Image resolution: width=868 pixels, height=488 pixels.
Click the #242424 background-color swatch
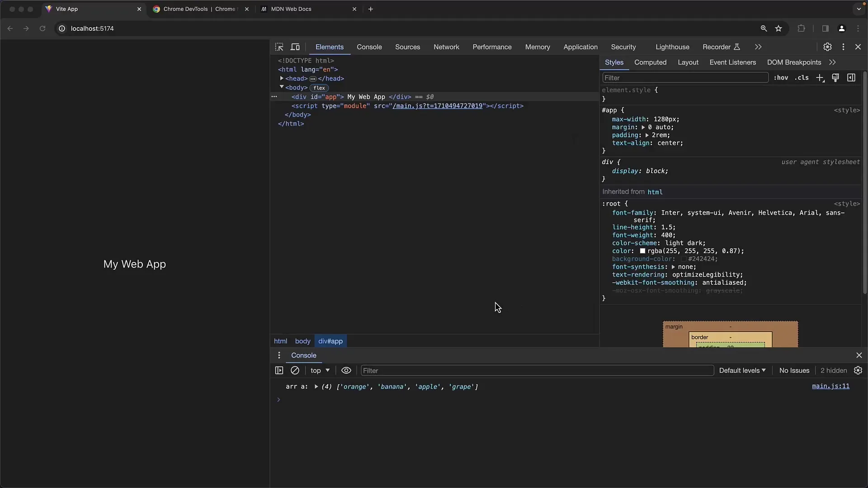click(x=684, y=259)
